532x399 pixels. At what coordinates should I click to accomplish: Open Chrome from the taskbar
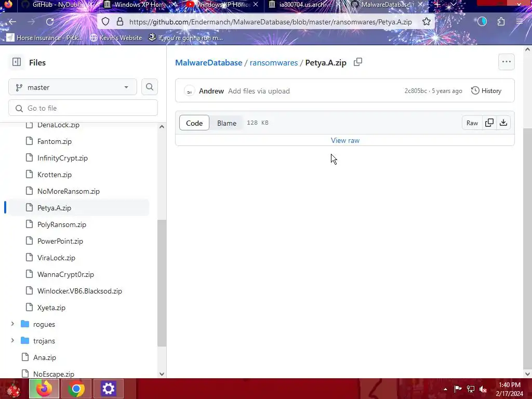click(76, 389)
